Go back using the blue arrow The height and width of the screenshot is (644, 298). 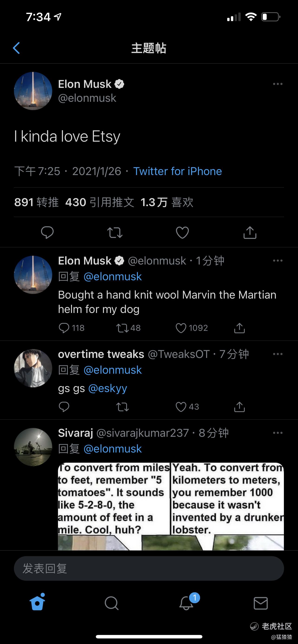16,48
